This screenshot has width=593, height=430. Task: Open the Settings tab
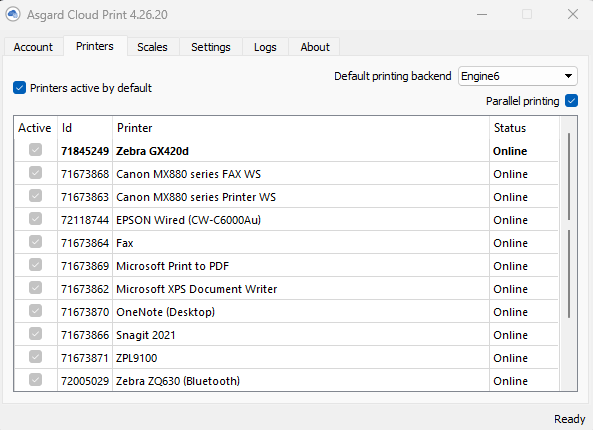click(x=211, y=47)
